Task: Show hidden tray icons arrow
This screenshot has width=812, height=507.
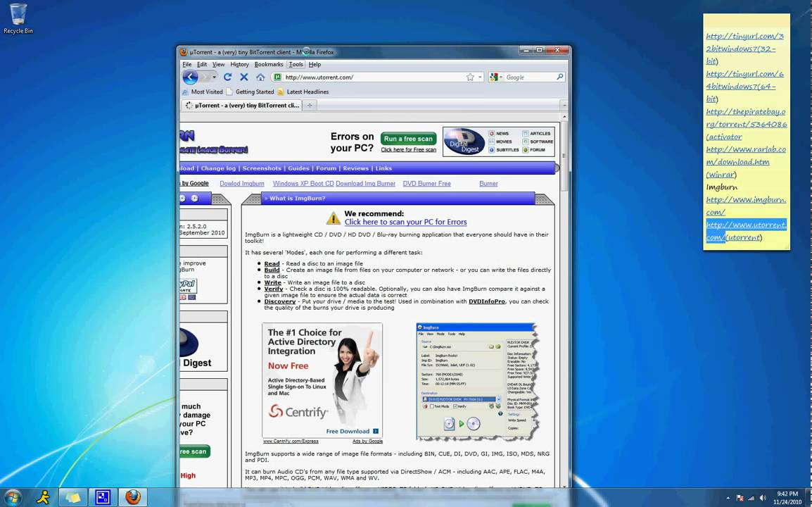Action: (728, 498)
